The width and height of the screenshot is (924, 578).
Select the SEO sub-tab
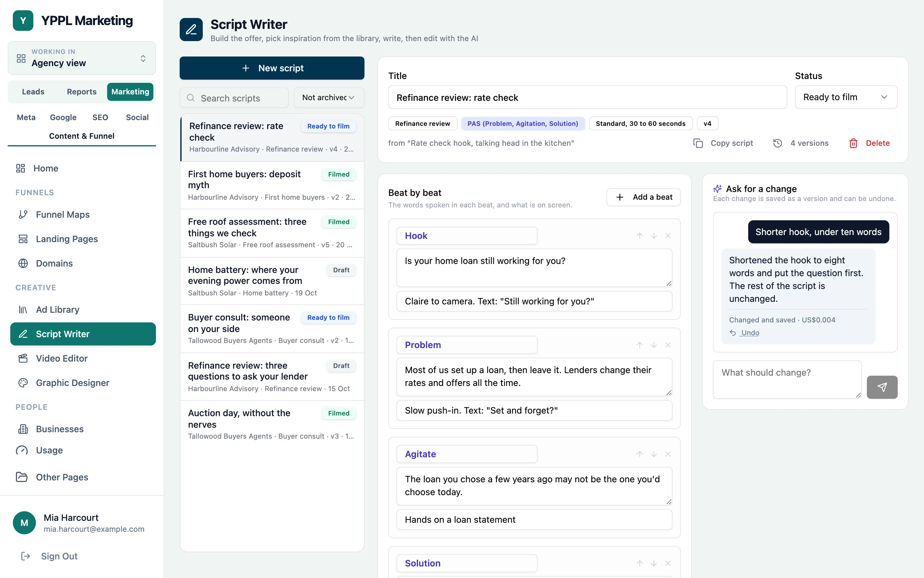click(x=100, y=117)
